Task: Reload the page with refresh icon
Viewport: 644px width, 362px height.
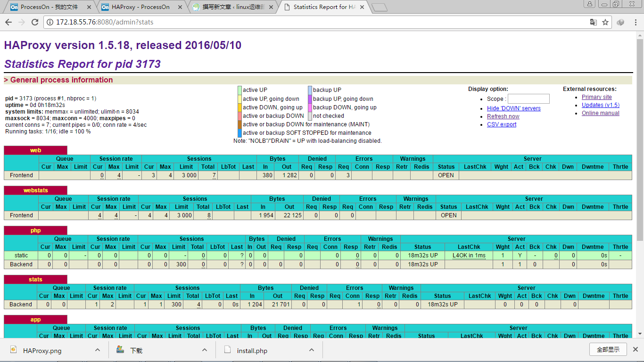Action: click(x=35, y=22)
